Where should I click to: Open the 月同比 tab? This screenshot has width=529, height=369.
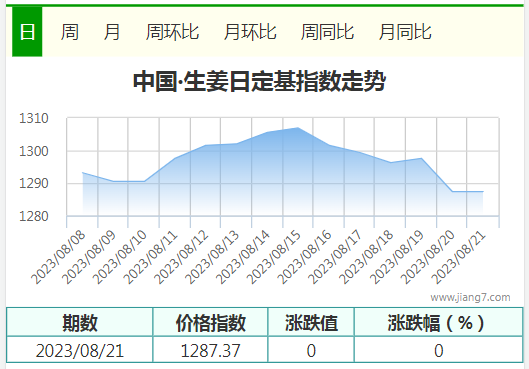(405, 32)
